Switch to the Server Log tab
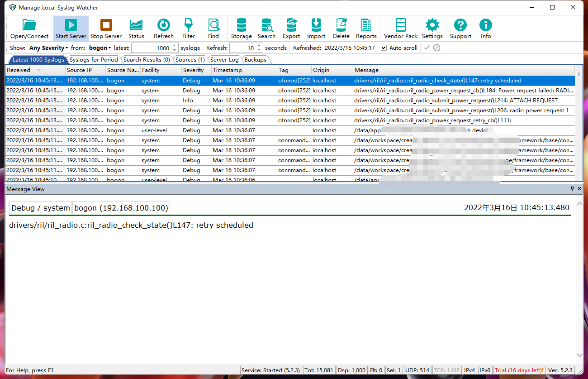The image size is (588, 379). coord(224,59)
